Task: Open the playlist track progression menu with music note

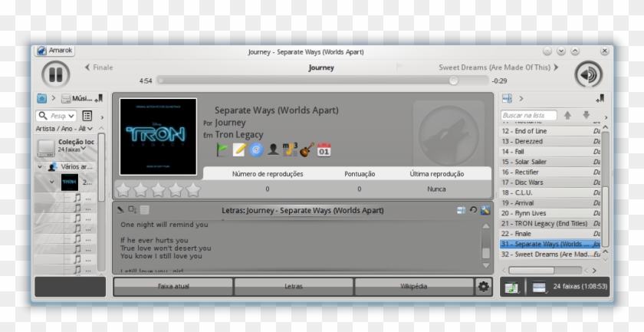Action: tap(512, 287)
